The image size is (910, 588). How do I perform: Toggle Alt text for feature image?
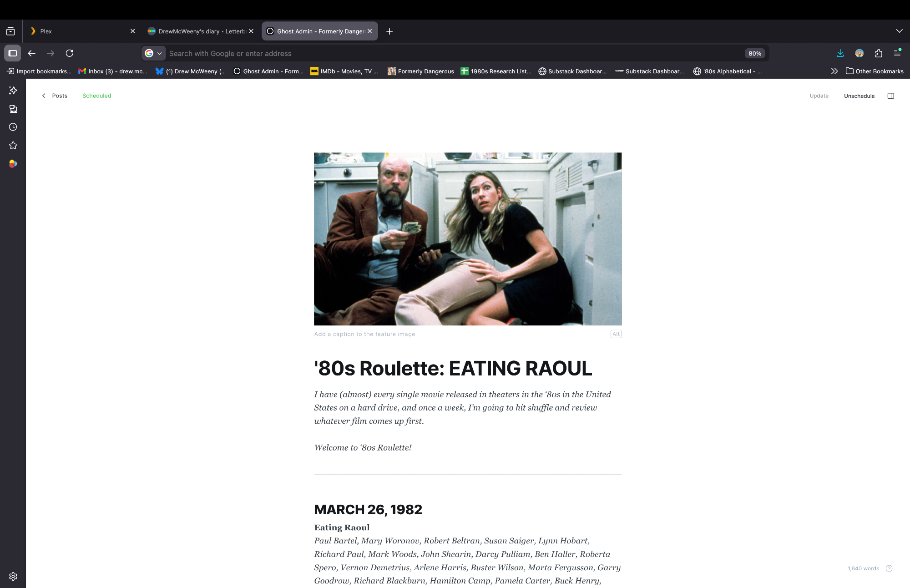pyautogui.click(x=616, y=334)
